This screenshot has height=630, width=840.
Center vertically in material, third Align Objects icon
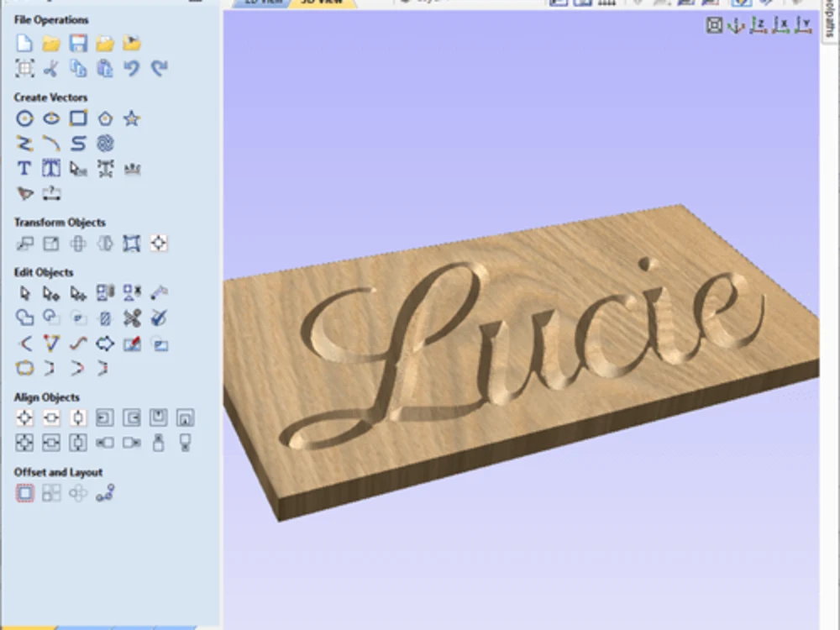[78, 417]
